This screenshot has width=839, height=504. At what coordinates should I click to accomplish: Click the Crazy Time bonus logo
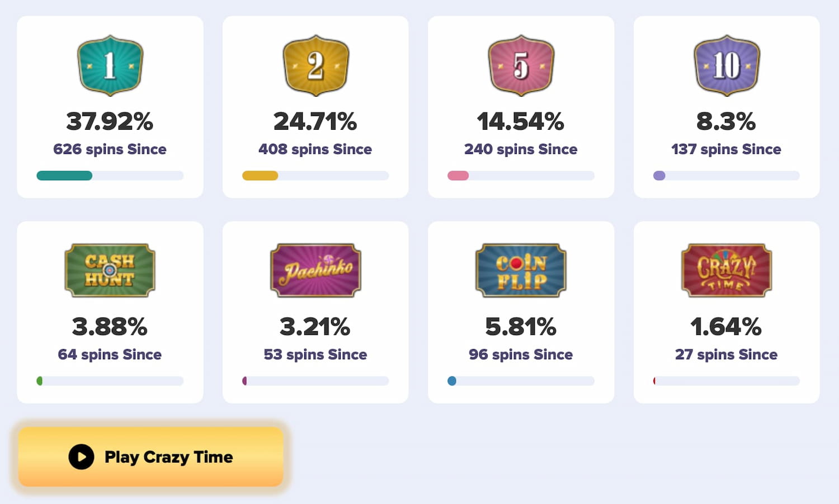tap(726, 271)
